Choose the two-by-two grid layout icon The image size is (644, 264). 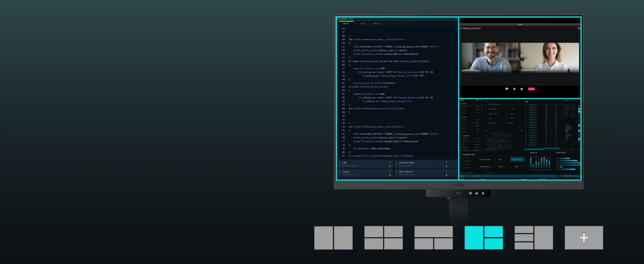(x=384, y=238)
